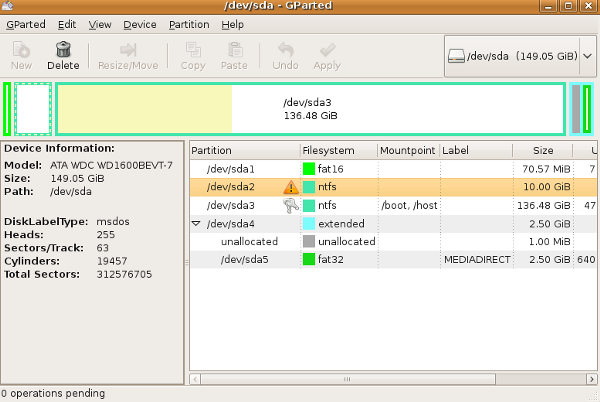Screen dimensions: 600x402
Task: Click the scrollbar left arrow
Action: point(195,379)
